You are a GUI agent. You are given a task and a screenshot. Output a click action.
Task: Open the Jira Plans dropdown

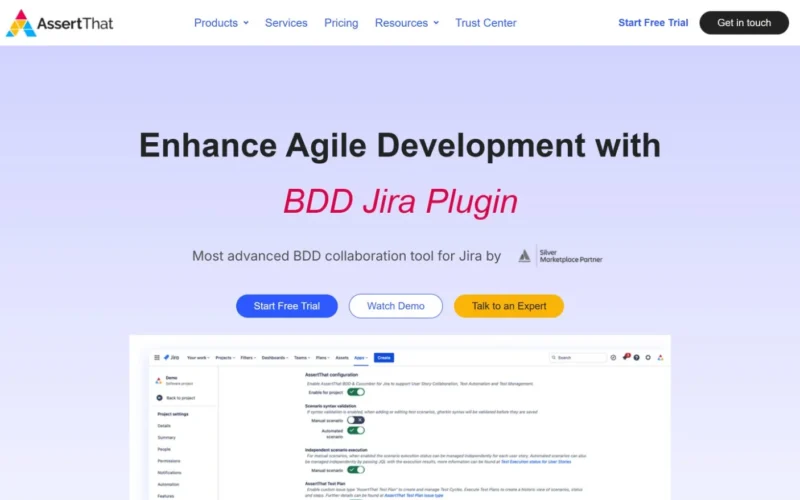322,358
